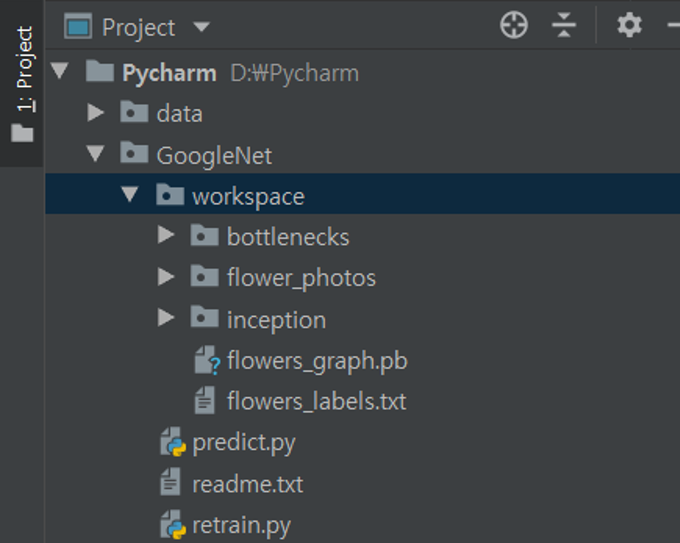The height and width of the screenshot is (543, 680).
Task: Select the inception folder name
Action: (276, 321)
